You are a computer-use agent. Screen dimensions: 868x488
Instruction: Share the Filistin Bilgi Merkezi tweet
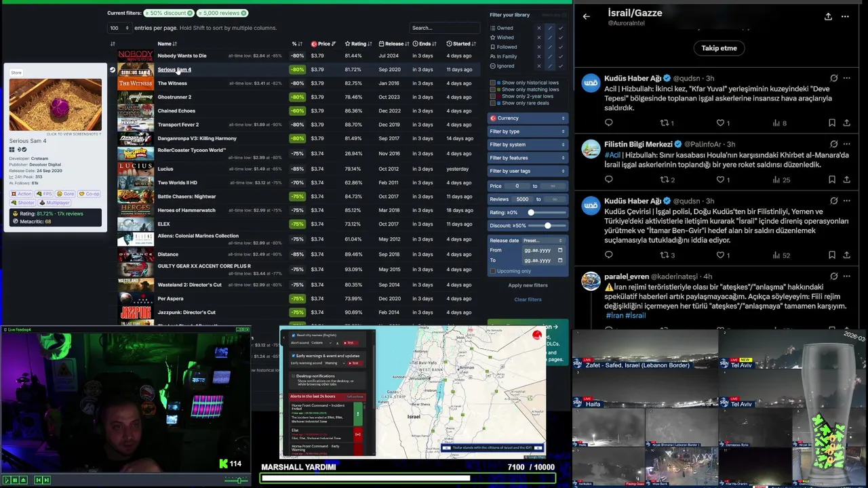(846, 180)
